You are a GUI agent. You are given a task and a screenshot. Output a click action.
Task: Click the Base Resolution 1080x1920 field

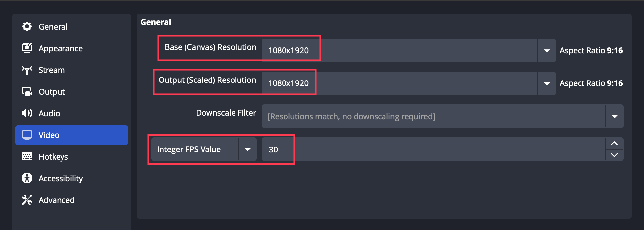[399, 51]
